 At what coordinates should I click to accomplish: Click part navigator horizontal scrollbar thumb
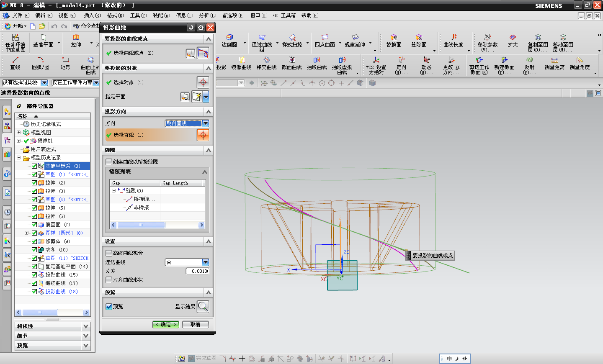tap(40, 313)
